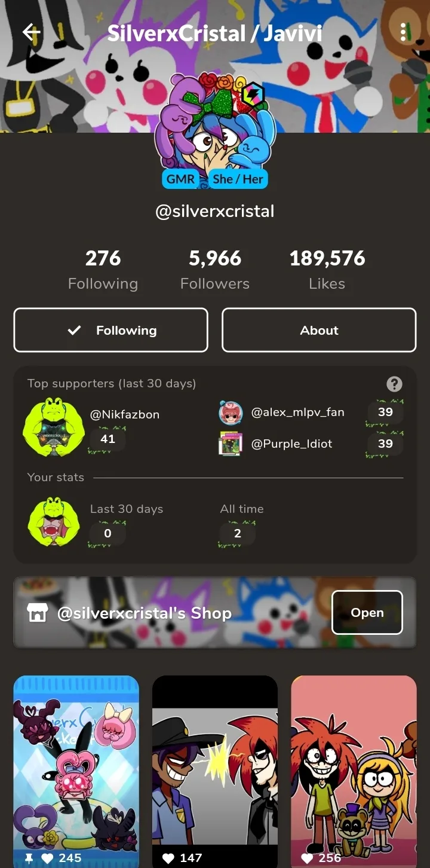
Task: Tap the GMR badge label
Action: tap(180, 179)
